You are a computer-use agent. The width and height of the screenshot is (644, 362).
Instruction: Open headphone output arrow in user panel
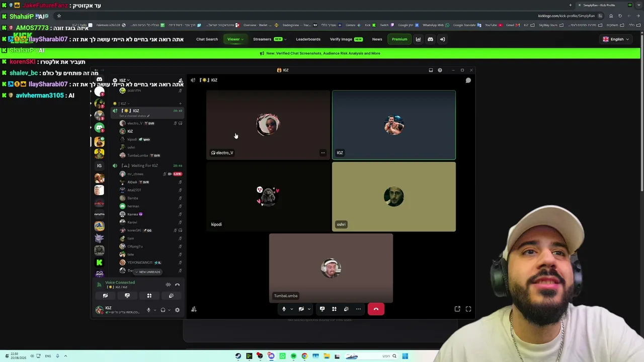[x=170, y=310]
